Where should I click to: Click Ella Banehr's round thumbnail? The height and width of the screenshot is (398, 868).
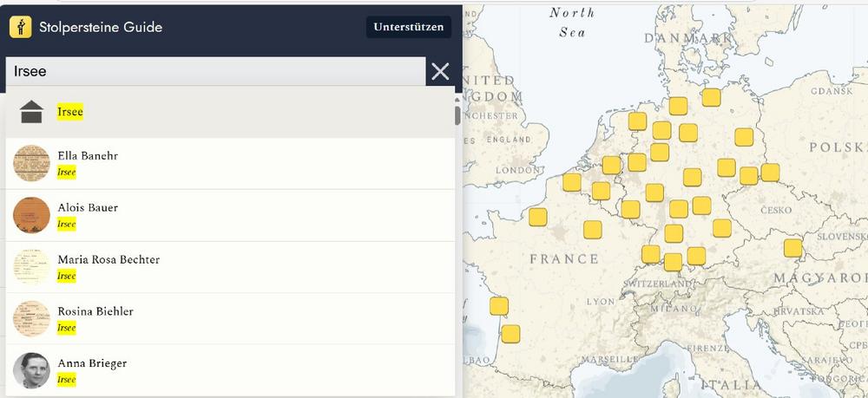(x=31, y=163)
